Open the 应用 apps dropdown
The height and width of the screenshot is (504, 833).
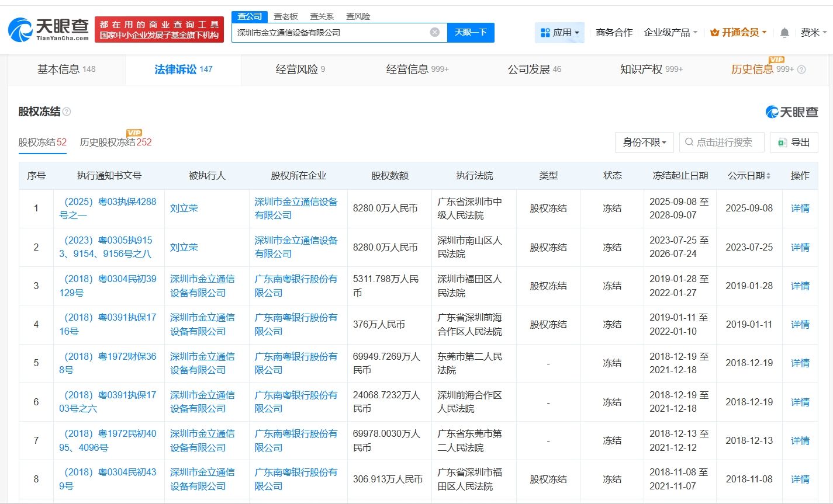pos(559,33)
